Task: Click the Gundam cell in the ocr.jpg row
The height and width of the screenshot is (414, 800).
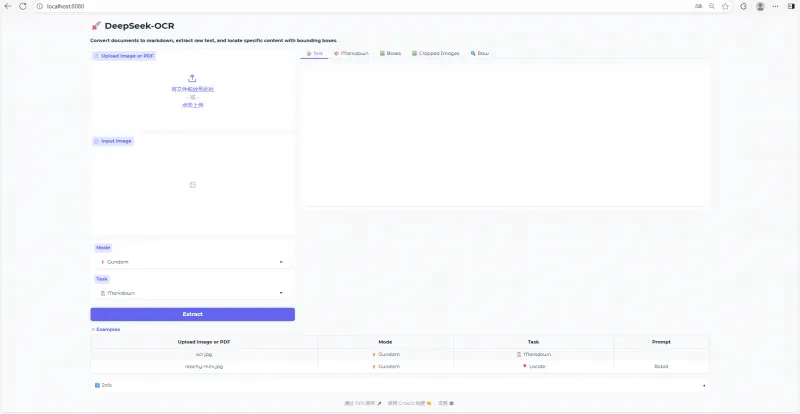Action: click(386, 354)
